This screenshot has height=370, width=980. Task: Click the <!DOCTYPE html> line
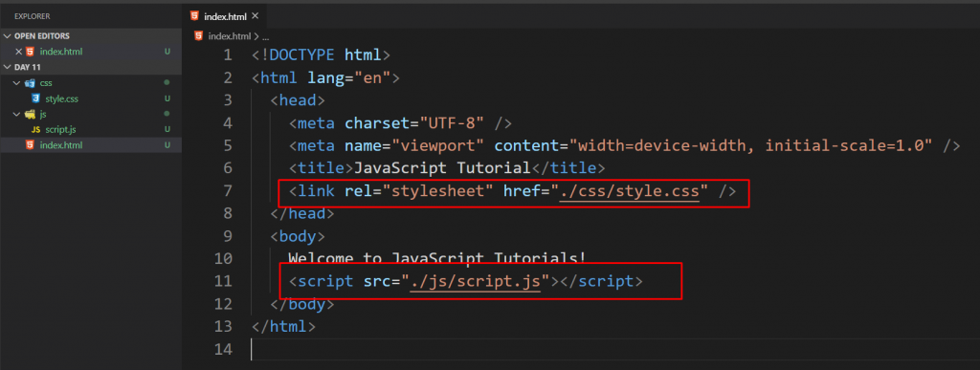(x=322, y=54)
